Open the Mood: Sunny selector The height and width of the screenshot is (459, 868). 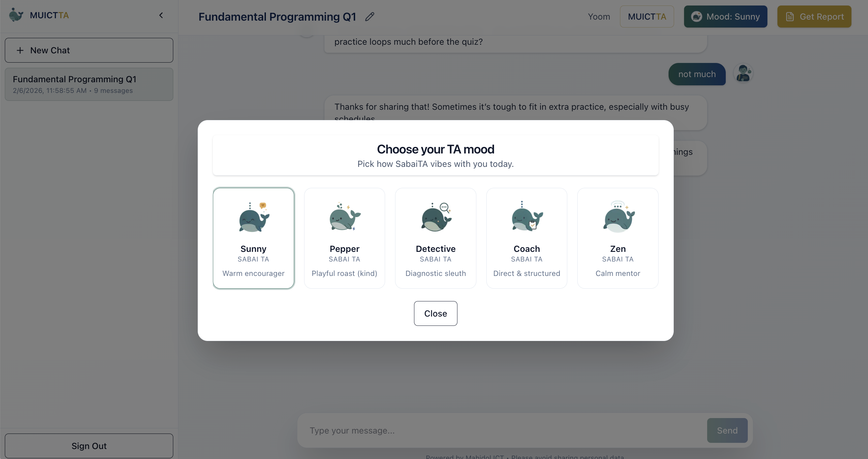click(x=725, y=17)
